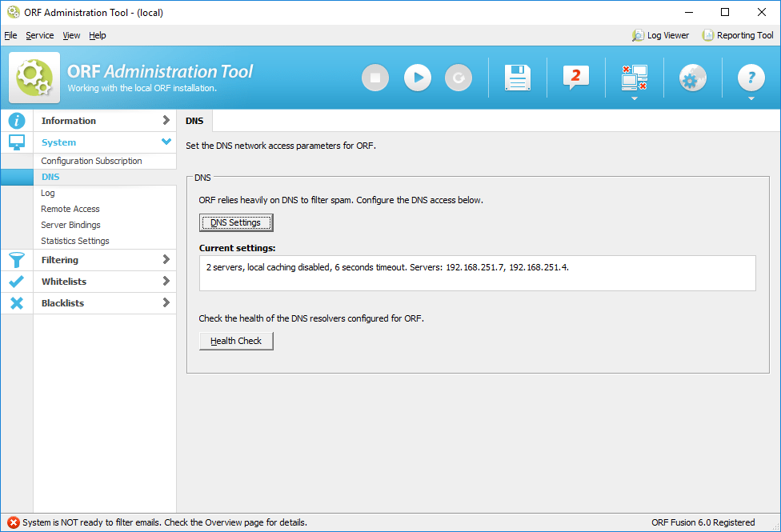The width and height of the screenshot is (781, 532).
Task: Select the Whitelists section label
Action: tap(64, 282)
